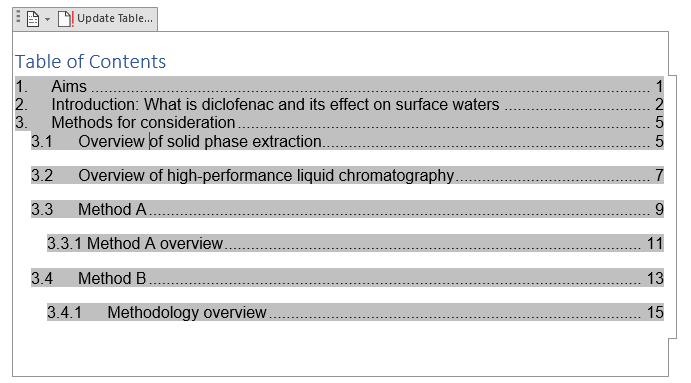Image resolution: width=691 pixels, height=383 pixels.
Task: Click page number 15 of Methodology overview
Action: (x=655, y=312)
